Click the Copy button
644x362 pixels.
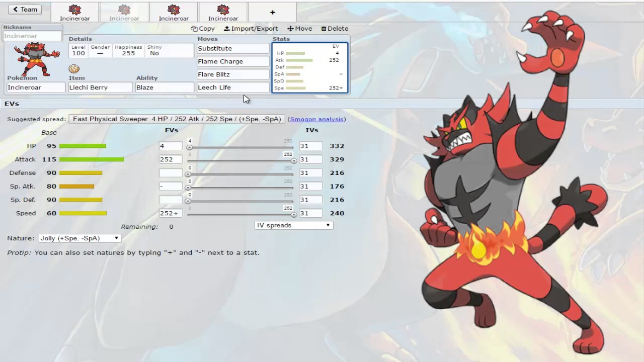pyautogui.click(x=203, y=29)
